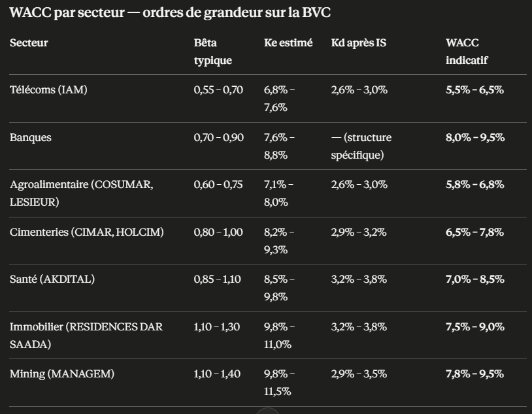Image resolution: width=532 pixels, height=414 pixels.
Task: Click the Mining (MANAGEM) sector cell
Action: [62, 374]
